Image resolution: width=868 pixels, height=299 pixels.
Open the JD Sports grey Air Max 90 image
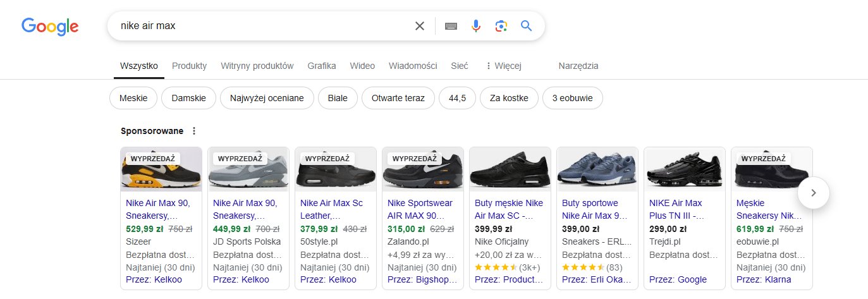pos(248,169)
